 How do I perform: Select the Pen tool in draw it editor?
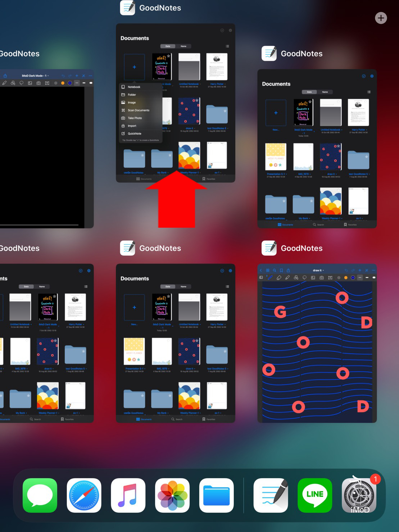point(270,278)
